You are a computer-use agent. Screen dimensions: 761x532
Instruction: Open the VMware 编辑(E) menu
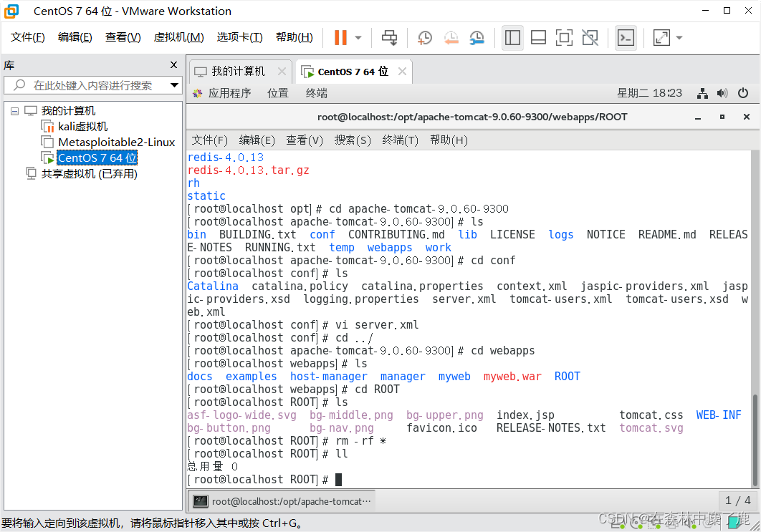pyautogui.click(x=75, y=37)
